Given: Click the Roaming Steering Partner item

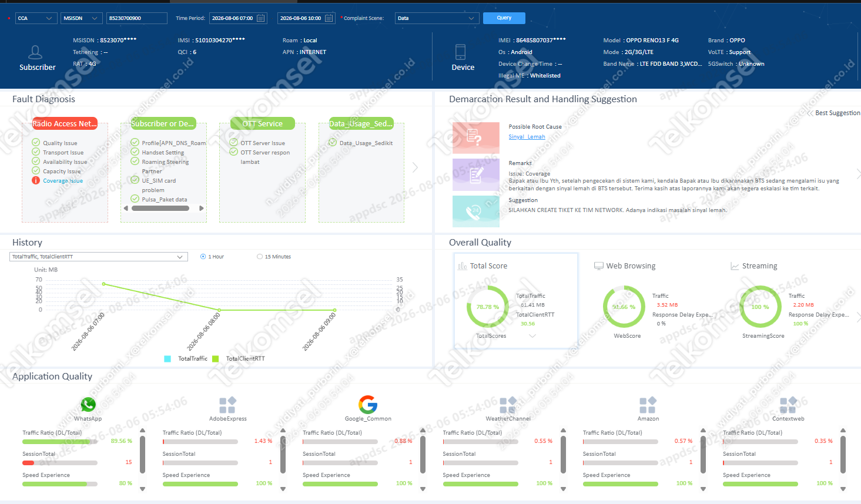Looking at the screenshot, I should coord(165,167).
